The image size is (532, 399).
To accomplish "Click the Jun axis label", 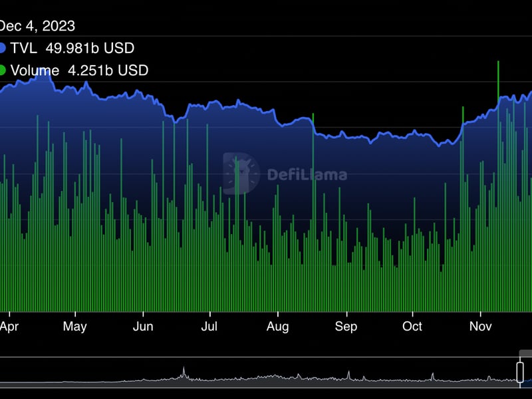I will (x=144, y=327).
